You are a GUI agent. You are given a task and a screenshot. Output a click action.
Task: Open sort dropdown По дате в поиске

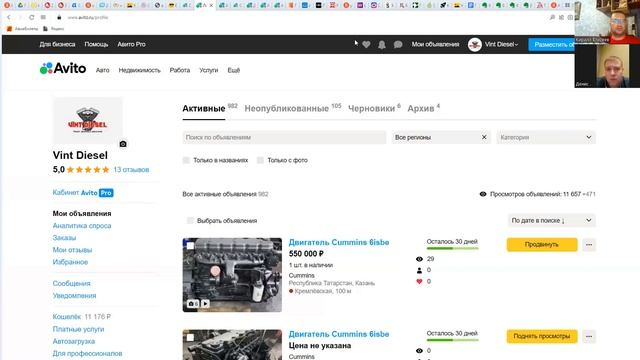(x=551, y=220)
